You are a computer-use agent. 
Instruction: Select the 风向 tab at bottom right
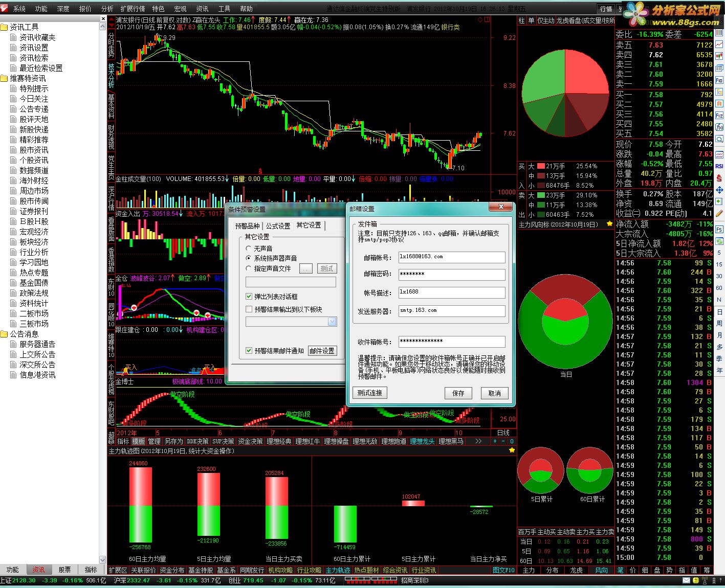(x=602, y=570)
